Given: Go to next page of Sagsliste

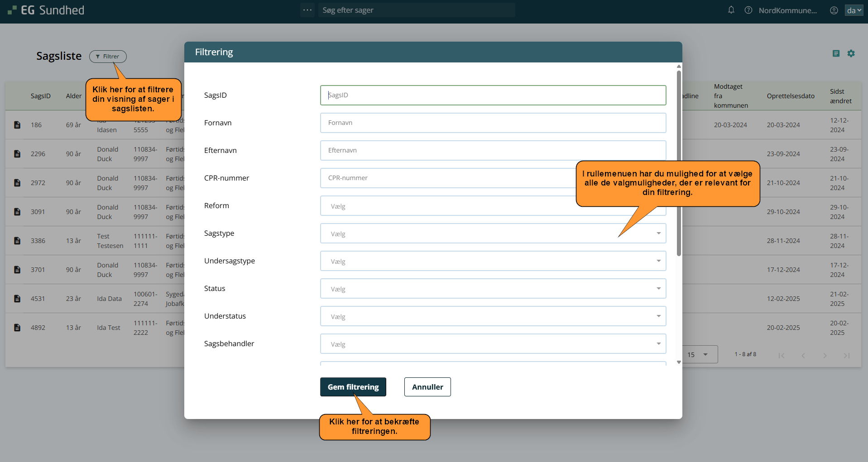Looking at the screenshot, I should (825, 355).
